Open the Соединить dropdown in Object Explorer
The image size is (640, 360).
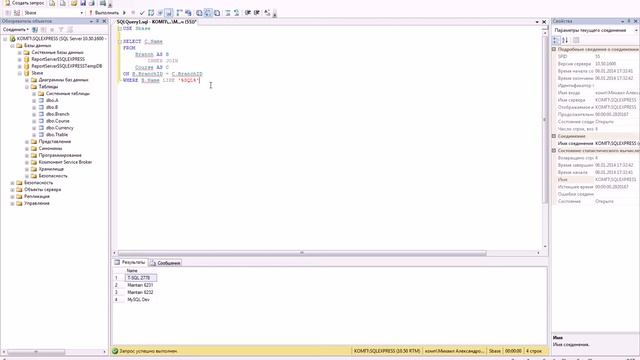[16, 30]
